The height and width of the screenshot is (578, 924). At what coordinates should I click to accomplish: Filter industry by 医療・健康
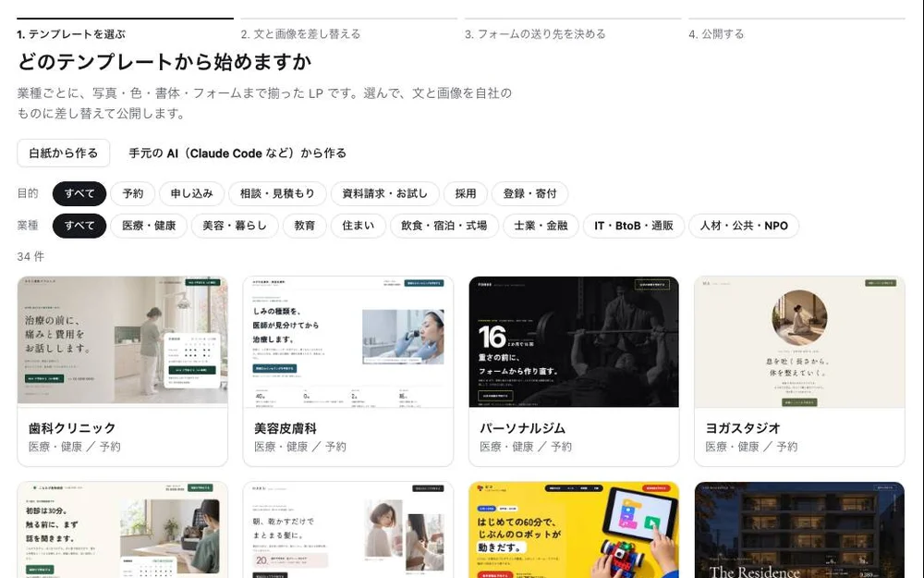pyautogui.click(x=149, y=226)
